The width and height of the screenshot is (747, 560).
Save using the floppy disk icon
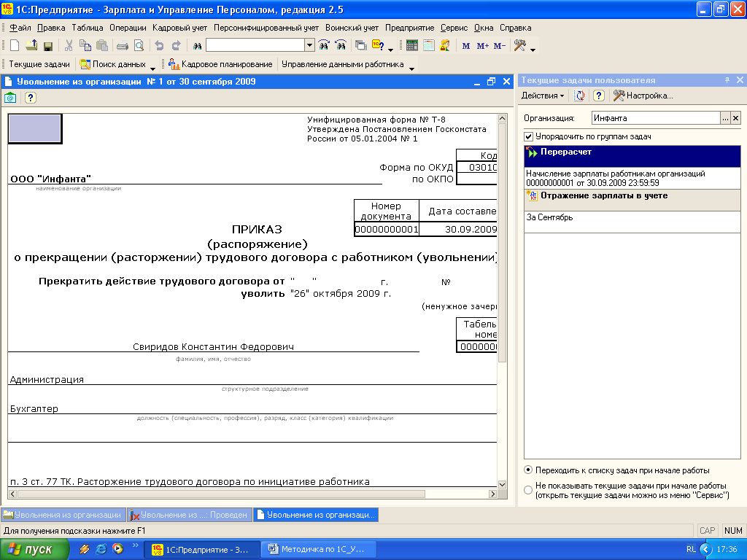tap(47, 46)
